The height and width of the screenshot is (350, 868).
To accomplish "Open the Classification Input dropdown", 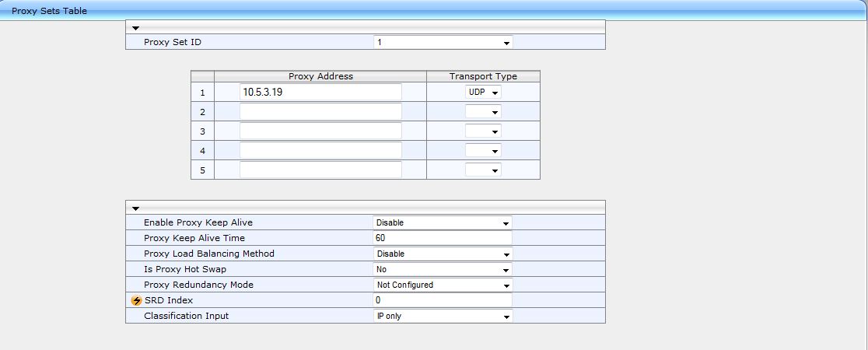I will (x=443, y=317).
